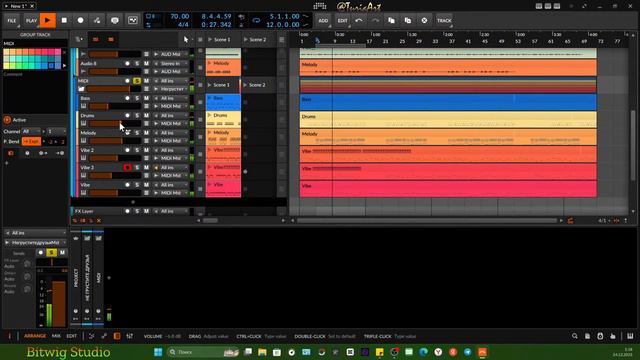The image size is (640, 360).
Task: Click the delete icon in the top toolbar
Action: [x=424, y=20]
